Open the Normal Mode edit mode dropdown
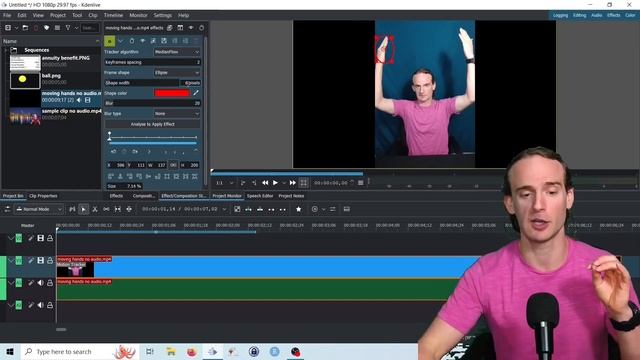 click(x=39, y=209)
